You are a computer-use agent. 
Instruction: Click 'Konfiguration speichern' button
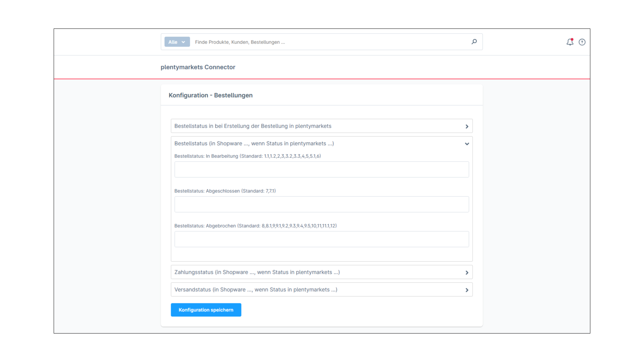(x=206, y=310)
